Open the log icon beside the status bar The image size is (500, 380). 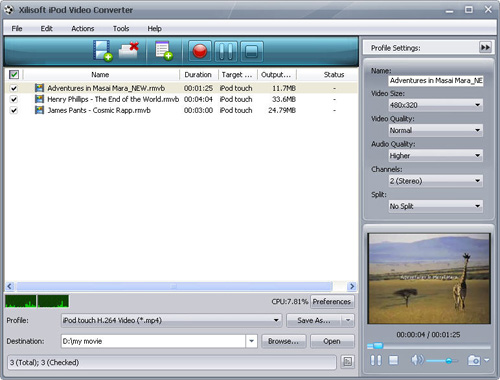click(x=347, y=362)
